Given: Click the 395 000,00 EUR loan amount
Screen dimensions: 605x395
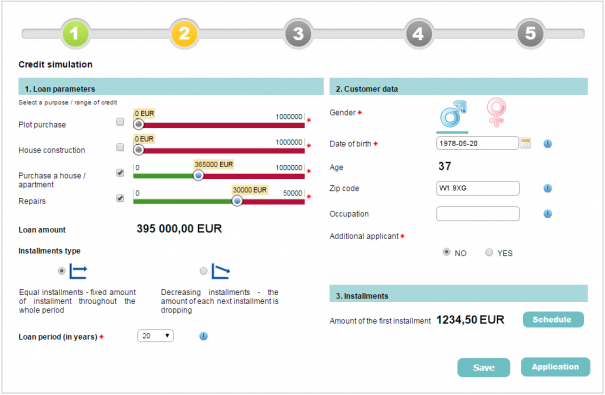Looking at the screenshot, I should (x=179, y=229).
